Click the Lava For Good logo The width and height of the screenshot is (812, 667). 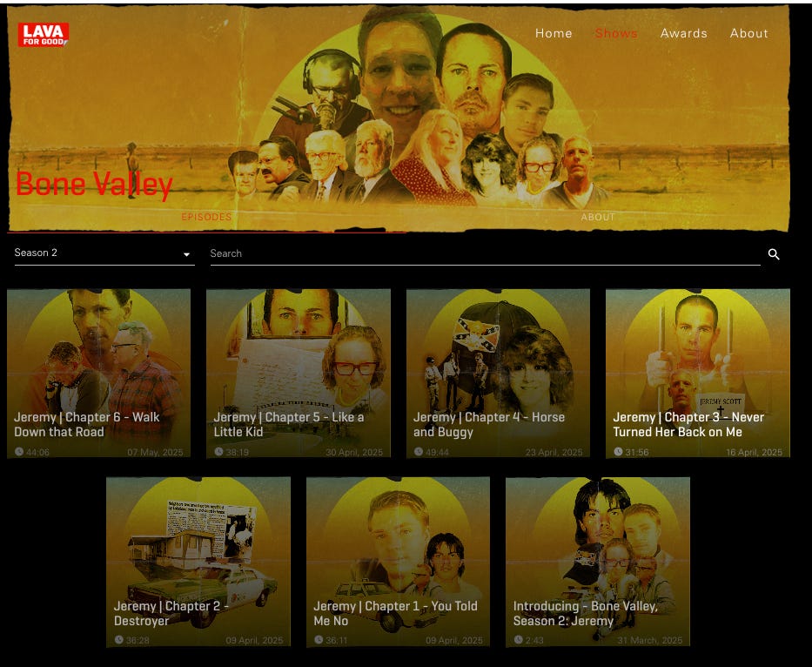43,35
